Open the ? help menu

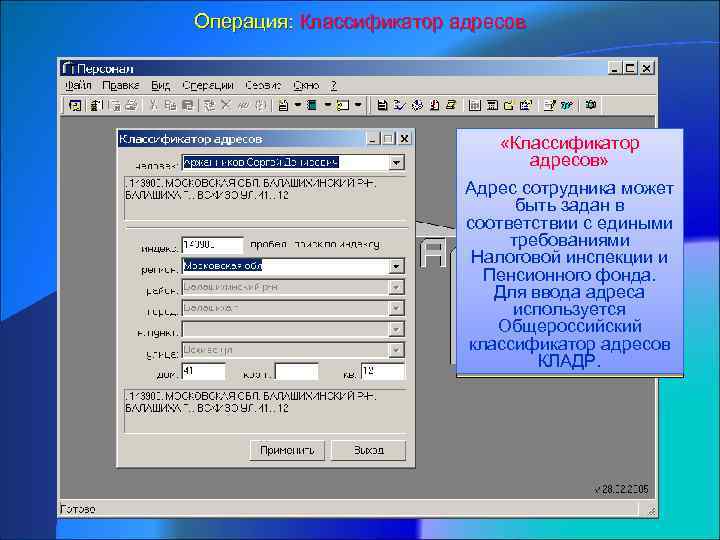tap(334, 86)
